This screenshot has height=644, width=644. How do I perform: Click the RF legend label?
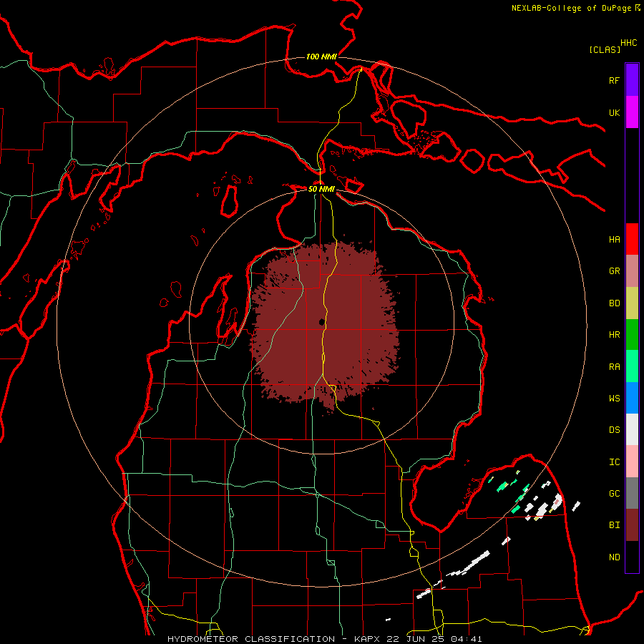tap(614, 80)
